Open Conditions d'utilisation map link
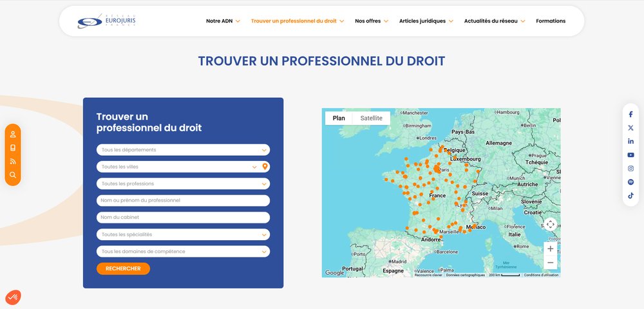The width and height of the screenshot is (644, 309). [541, 275]
